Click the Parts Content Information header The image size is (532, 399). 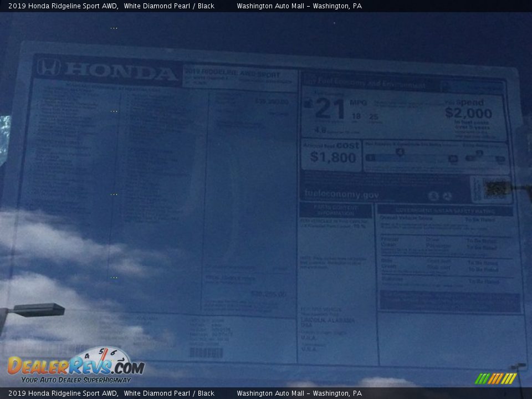coord(336,210)
